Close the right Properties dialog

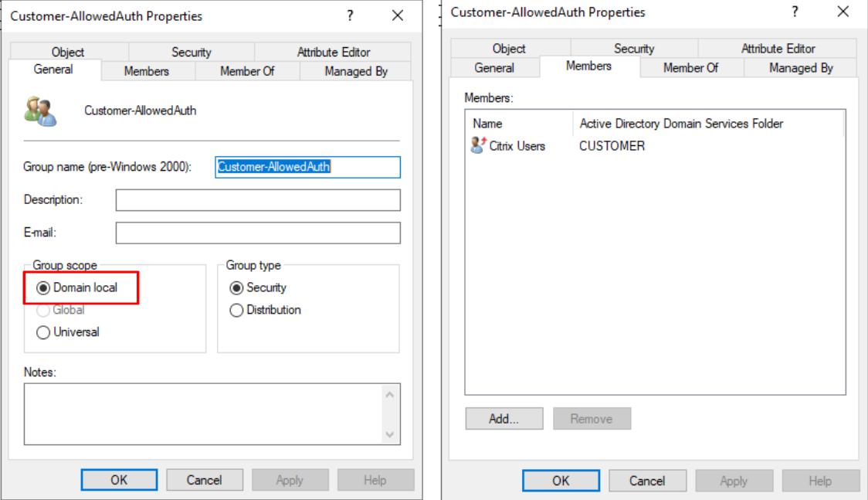coord(843,12)
